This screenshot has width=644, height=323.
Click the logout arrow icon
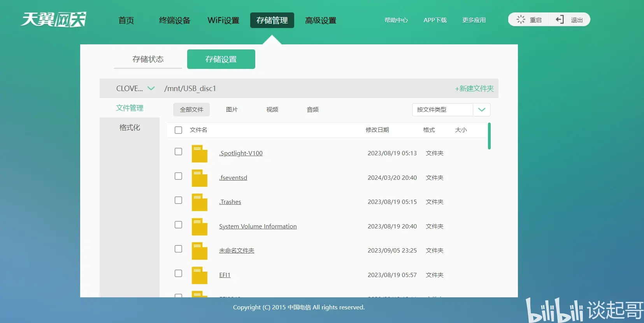560,19
